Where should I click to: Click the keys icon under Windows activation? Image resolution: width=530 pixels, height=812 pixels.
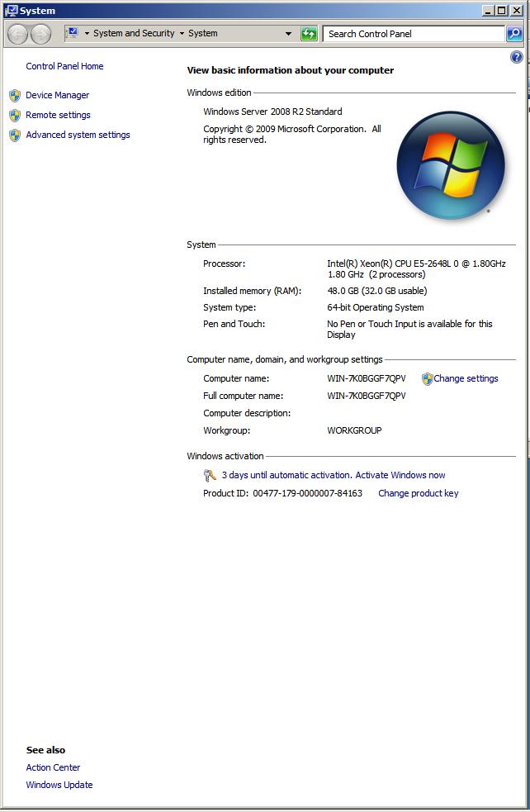click(x=210, y=475)
